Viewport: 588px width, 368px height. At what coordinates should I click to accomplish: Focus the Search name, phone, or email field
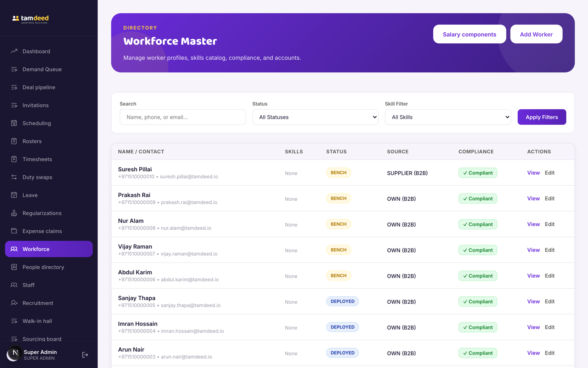click(183, 117)
